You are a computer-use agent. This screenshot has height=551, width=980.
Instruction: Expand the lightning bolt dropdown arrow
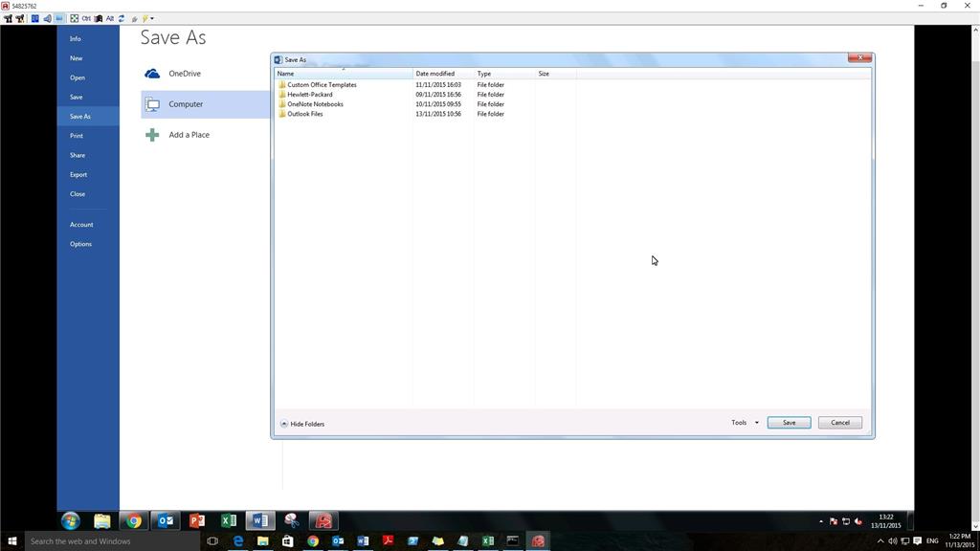pyautogui.click(x=152, y=19)
